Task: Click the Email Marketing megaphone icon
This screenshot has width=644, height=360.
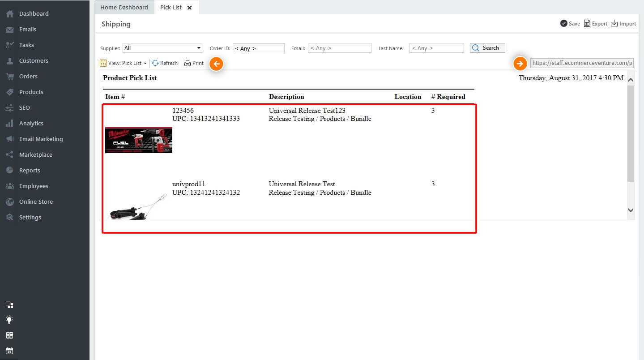Action: coord(9,139)
